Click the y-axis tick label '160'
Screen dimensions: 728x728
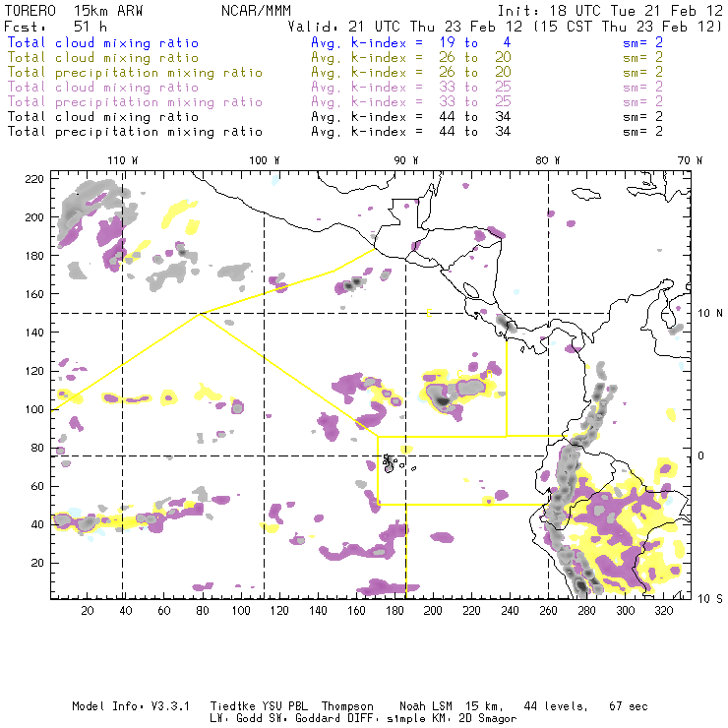[34, 294]
